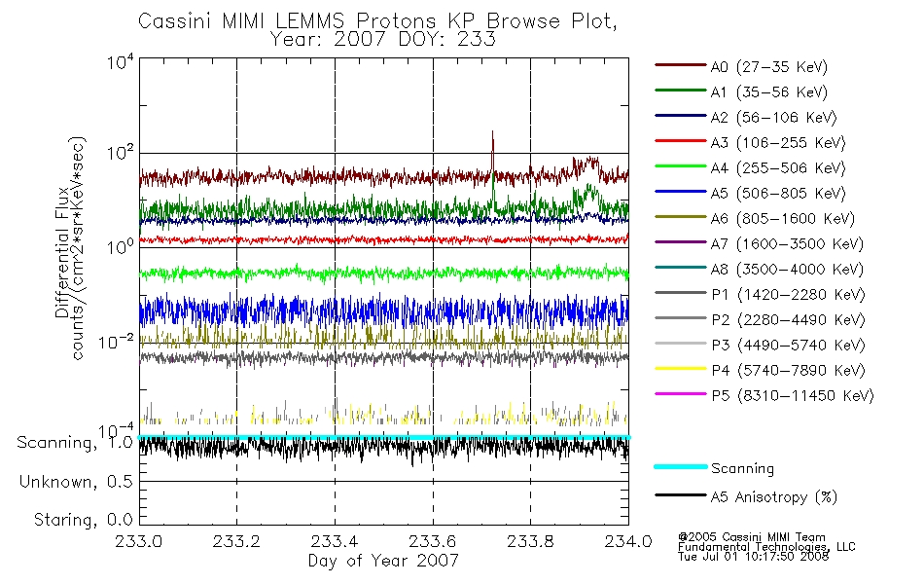
Task: Click the 233.8 x-axis tick label
Action: 530,541
